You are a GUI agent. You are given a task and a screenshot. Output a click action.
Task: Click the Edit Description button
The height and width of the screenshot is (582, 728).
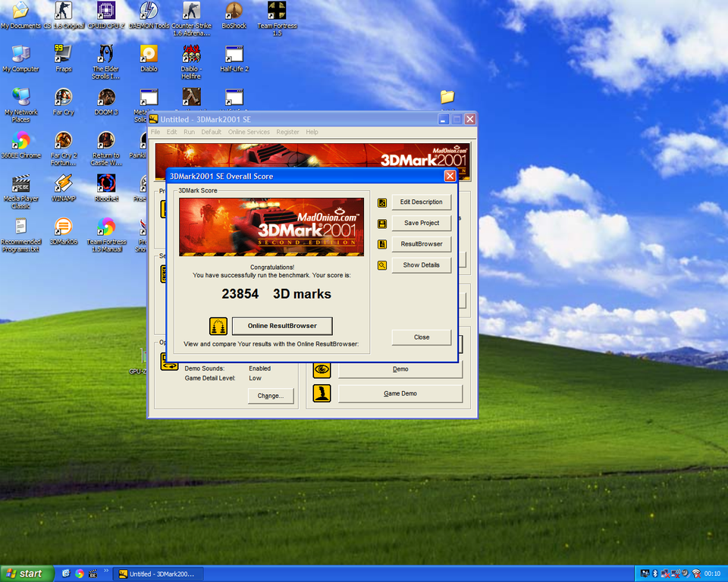coord(421,202)
